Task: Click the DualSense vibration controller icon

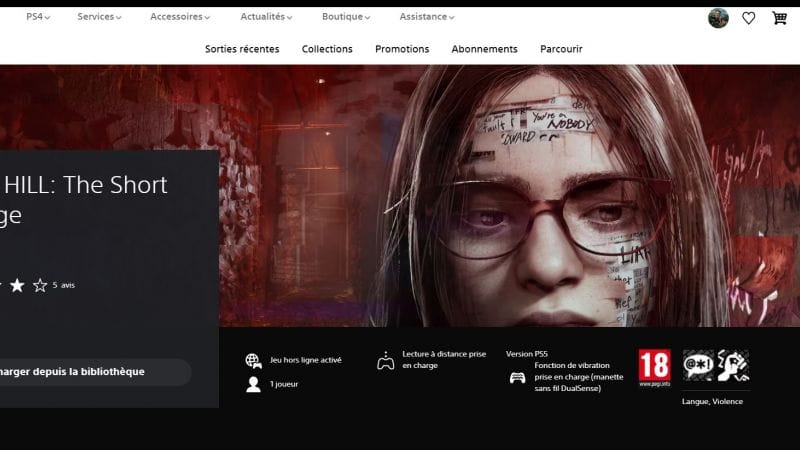Action: point(517,378)
